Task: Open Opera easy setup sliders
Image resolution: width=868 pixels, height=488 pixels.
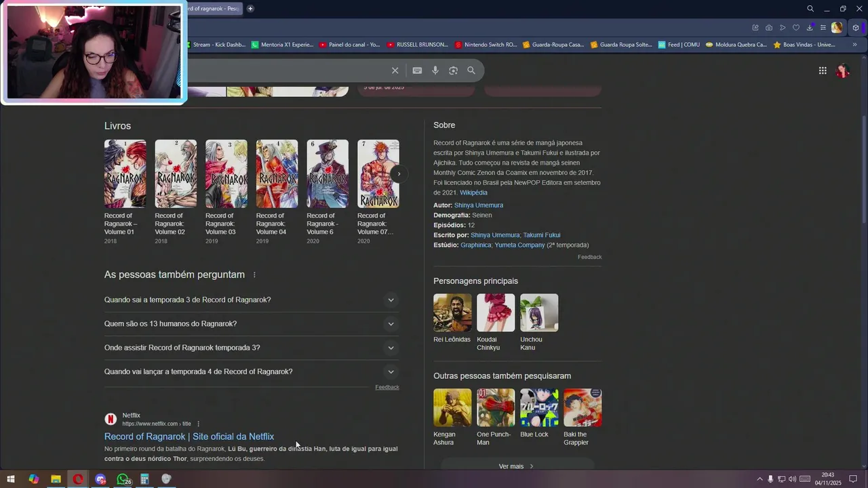Action: coord(823,28)
